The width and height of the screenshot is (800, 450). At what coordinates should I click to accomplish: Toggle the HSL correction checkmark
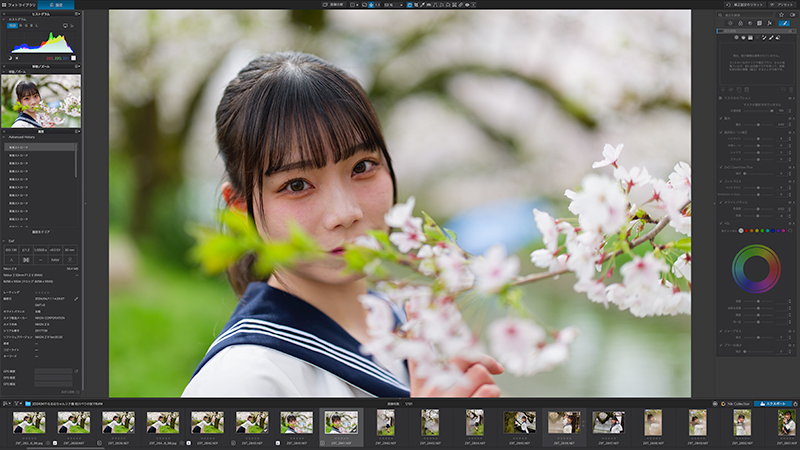point(721,223)
